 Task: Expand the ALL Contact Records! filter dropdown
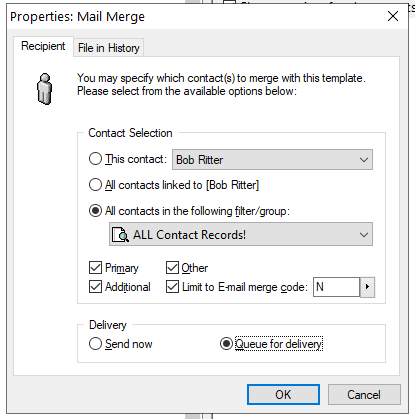pyautogui.click(x=241, y=235)
